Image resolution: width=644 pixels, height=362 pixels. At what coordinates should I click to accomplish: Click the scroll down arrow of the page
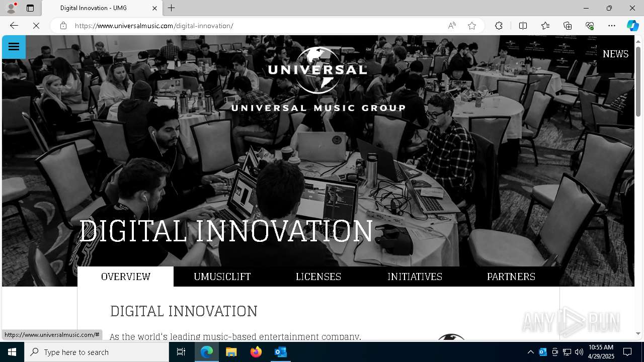tap(638, 333)
